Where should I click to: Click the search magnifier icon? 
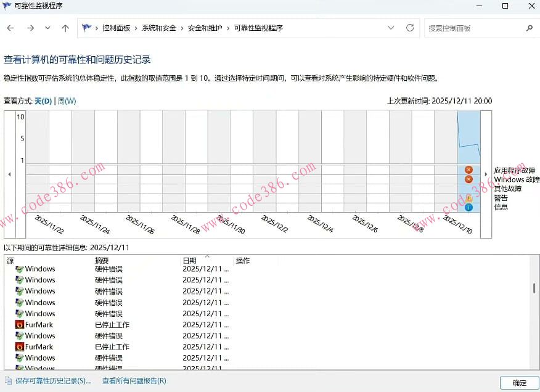tap(529, 28)
